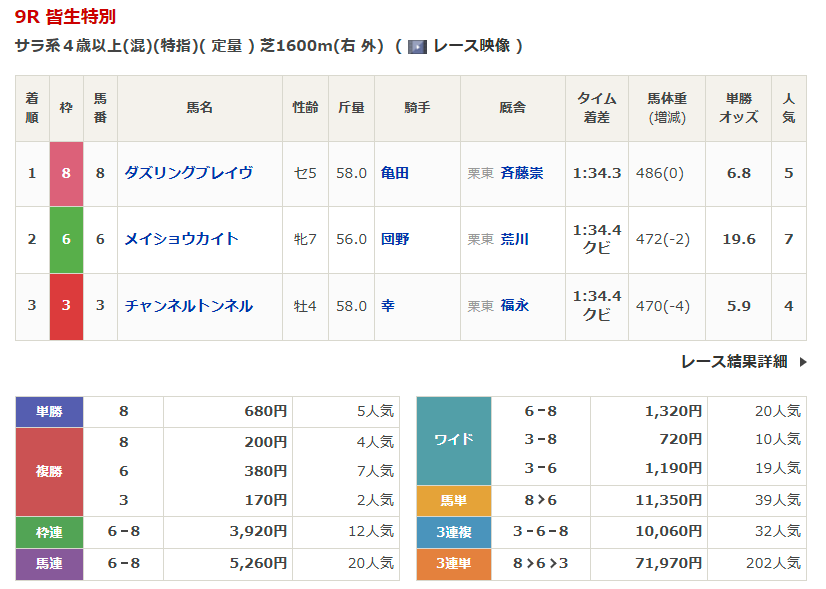Open レース結果詳細 full race results
This screenshot has height=589, width=826.
coord(733,362)
